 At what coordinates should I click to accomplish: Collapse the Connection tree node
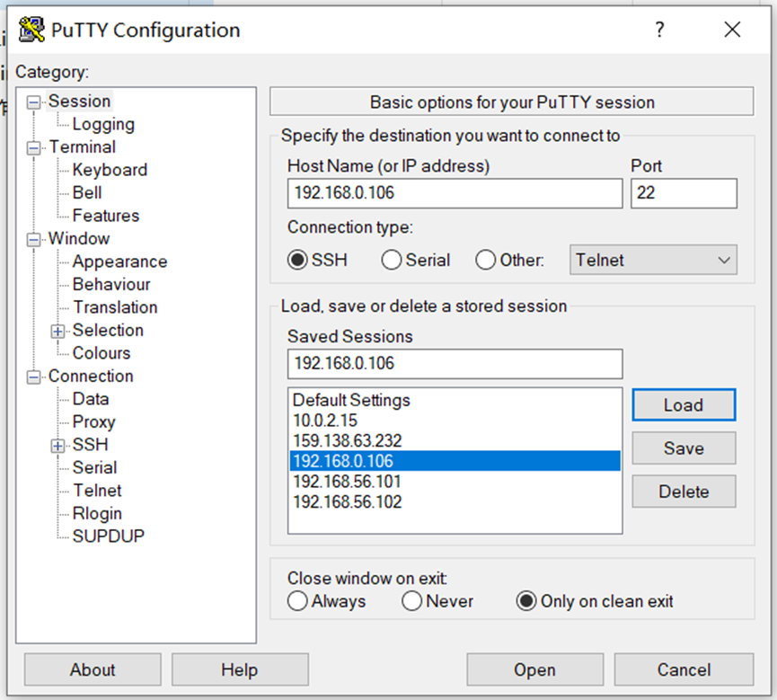(x=34, y=377)
